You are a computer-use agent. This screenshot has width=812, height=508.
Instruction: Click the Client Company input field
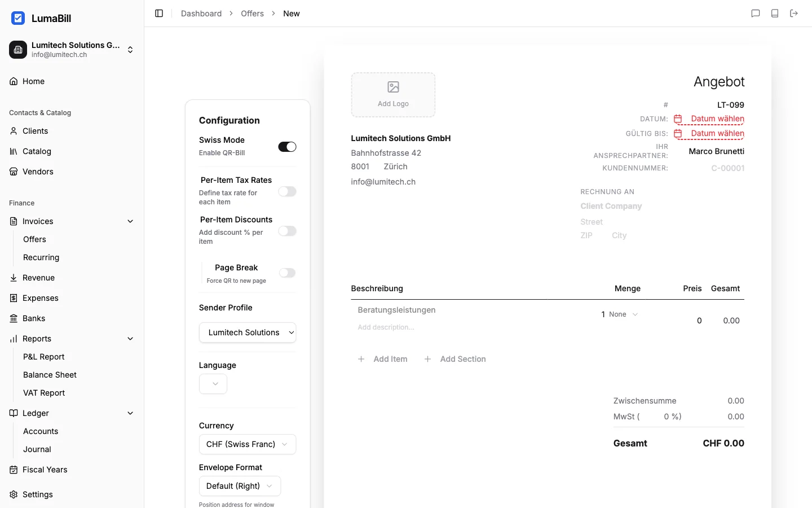tap(611, 206)
